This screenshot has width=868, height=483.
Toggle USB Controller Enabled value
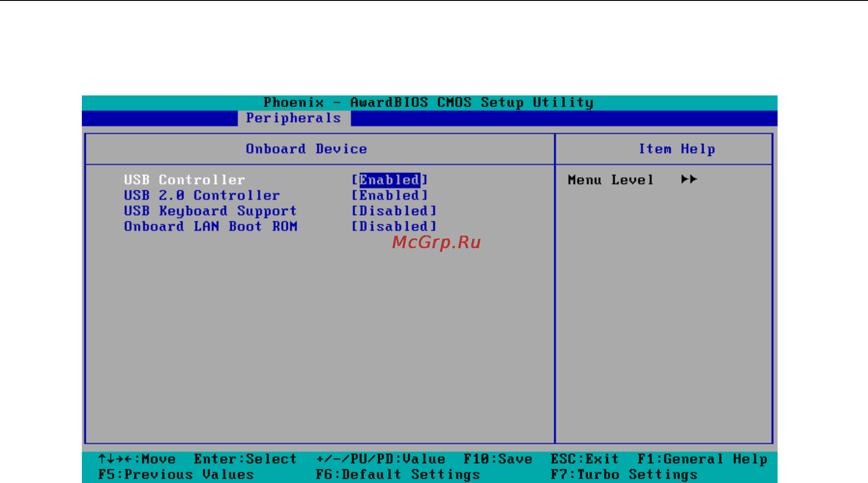click(389, 180)
